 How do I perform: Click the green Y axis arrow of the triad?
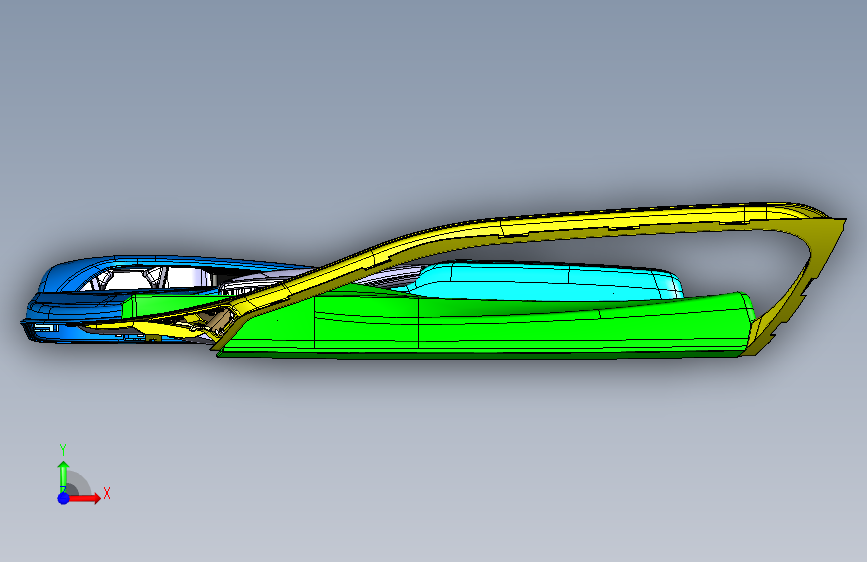tap(63, 477)
